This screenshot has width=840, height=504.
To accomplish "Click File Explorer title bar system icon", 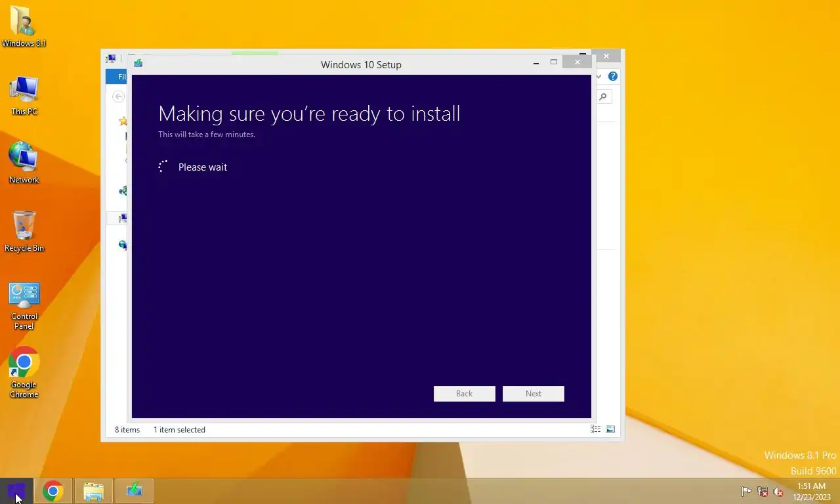I will coord(111,58).
